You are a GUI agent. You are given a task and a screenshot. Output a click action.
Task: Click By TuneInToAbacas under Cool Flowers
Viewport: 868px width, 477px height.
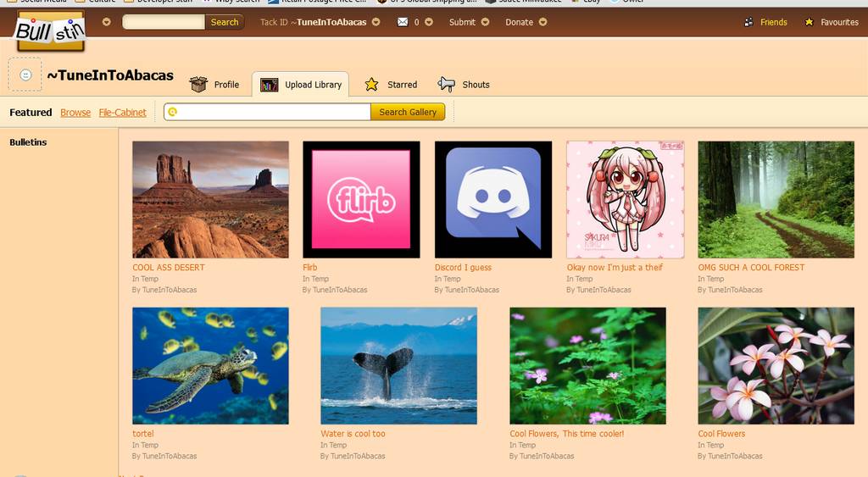click(730, 456)
